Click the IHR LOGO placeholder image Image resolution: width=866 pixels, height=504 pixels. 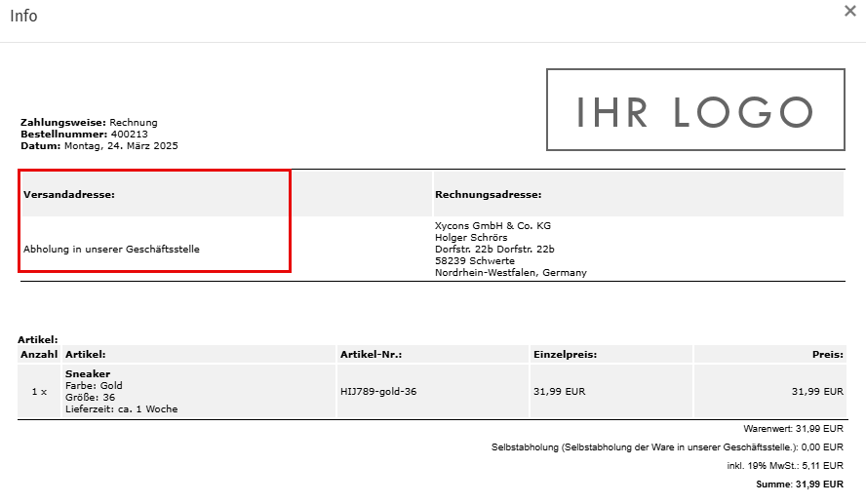(x=695, y=110)
